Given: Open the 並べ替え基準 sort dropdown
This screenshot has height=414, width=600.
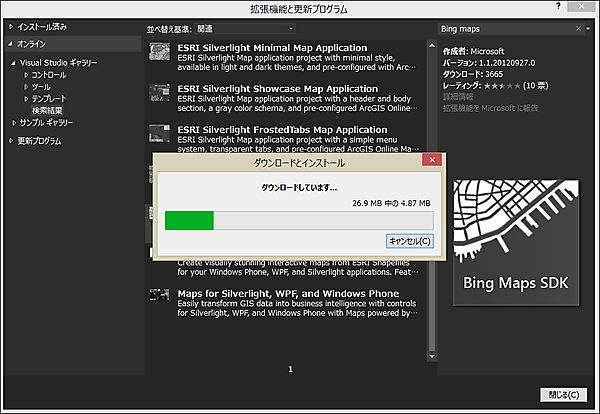Looking at the screenshot, I should [245, 29].
